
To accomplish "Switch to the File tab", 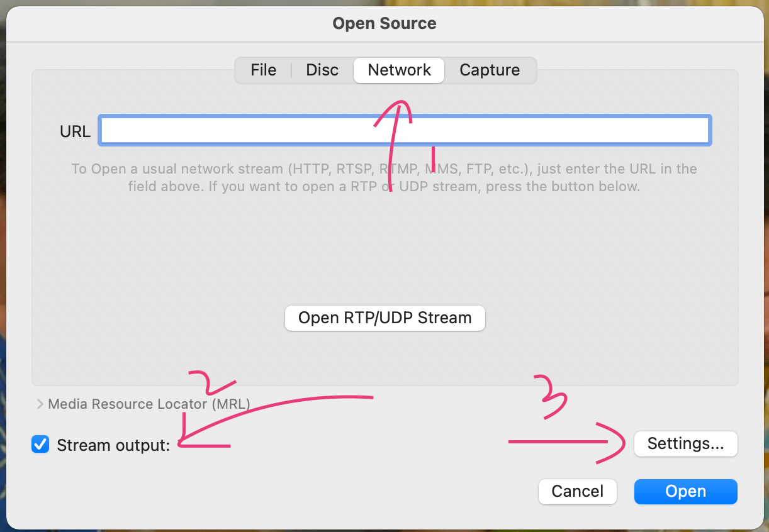I will click(x=263, y=70).
